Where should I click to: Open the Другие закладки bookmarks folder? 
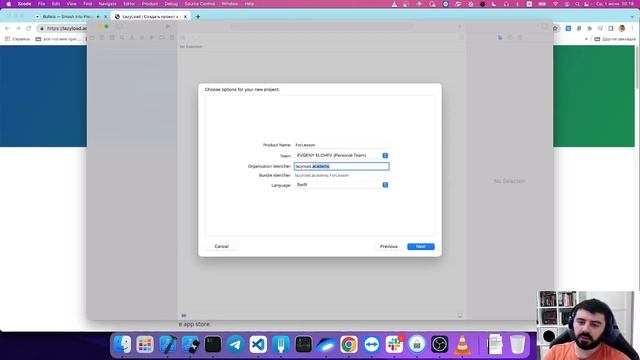click(615, 39)
